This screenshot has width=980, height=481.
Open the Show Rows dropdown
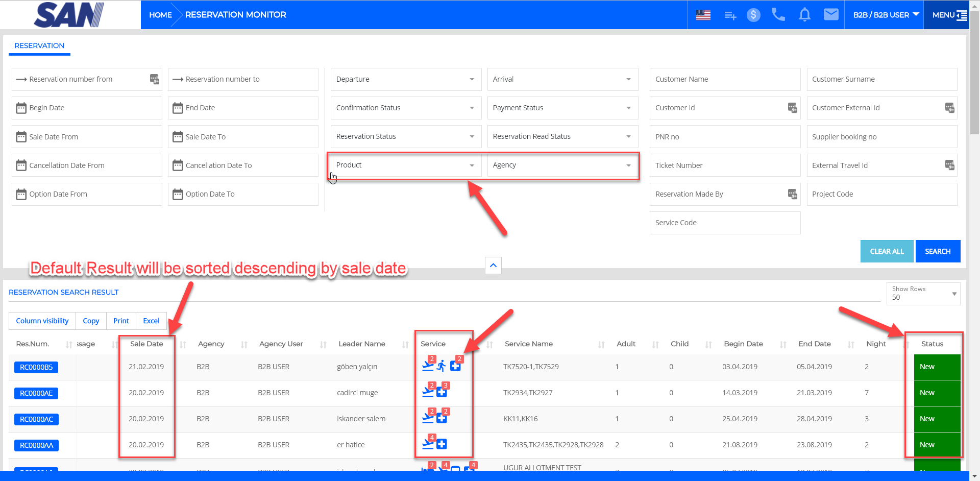[x=923, y=294]
